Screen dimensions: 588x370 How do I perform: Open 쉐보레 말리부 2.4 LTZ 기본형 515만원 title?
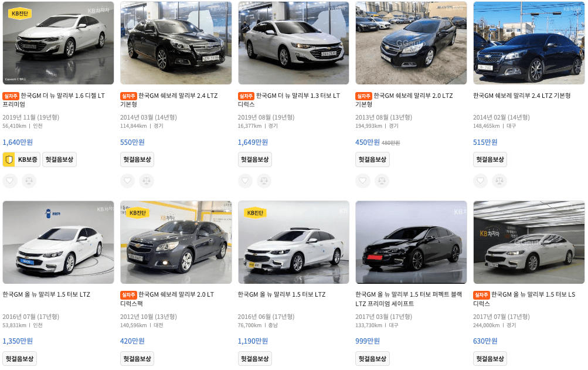(522, 96)
